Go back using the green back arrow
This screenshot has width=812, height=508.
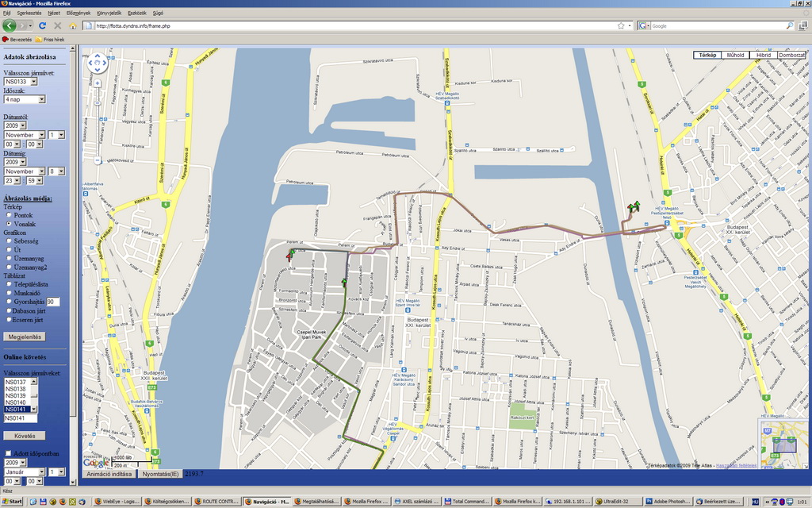click(10, 25)
